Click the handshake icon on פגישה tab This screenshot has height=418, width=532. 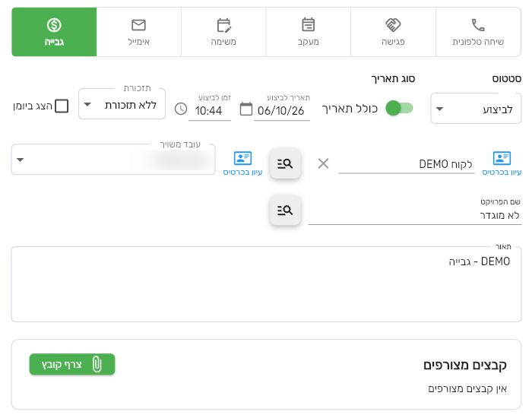click(x=393, y=25)
